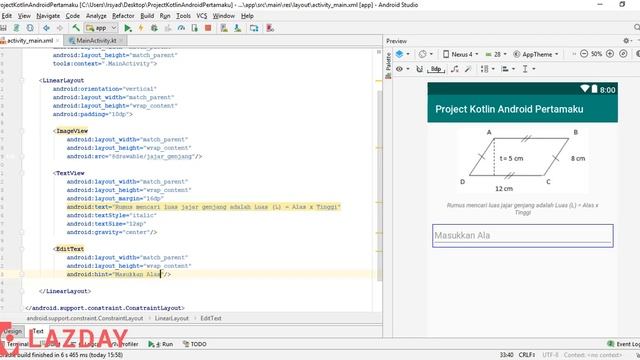The height and width of the screenshot is (360, 640).
Task: Open the Edit menu
Action: pyautogui.click(x=7, y=16)
